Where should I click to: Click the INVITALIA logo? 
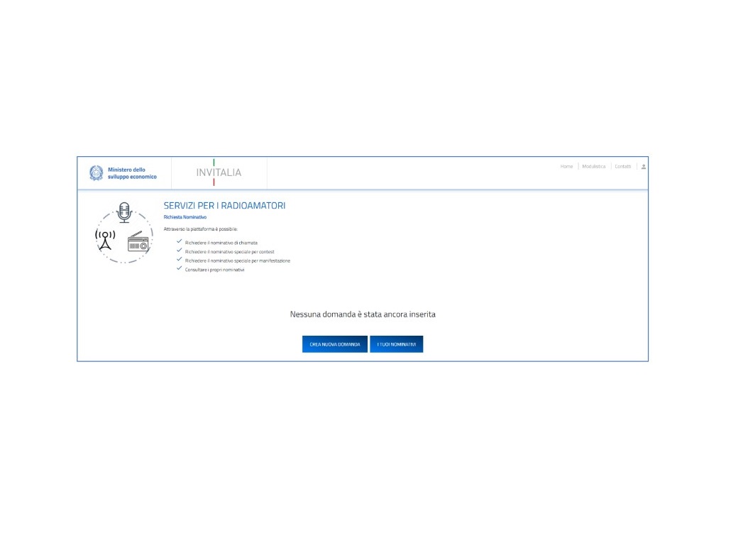[x=219, y=172]
